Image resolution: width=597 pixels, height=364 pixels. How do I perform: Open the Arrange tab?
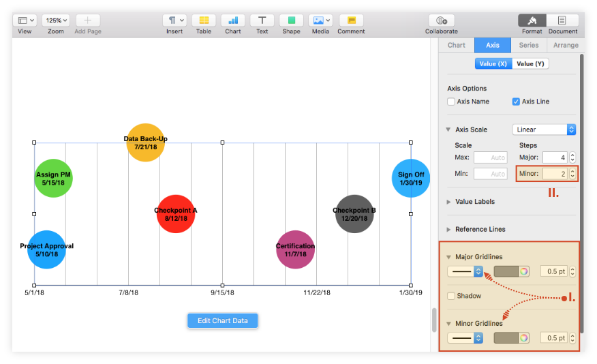pos(566,46)
